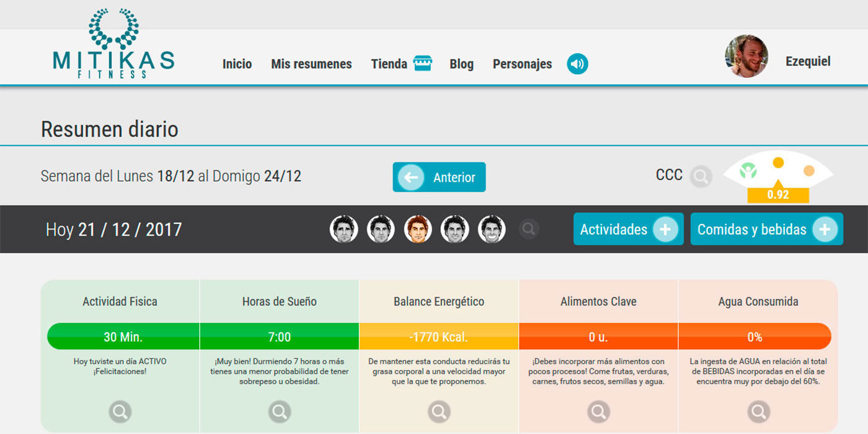
Task: Select the first character face avatar
Action: (343, 229)
